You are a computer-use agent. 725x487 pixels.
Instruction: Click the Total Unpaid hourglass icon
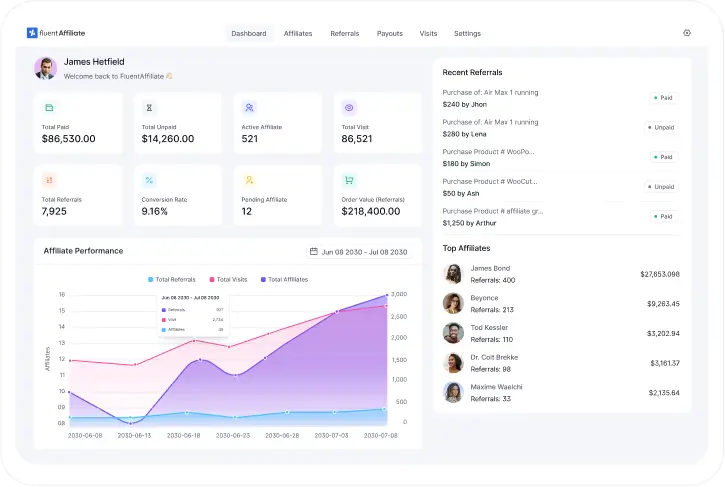149,108
